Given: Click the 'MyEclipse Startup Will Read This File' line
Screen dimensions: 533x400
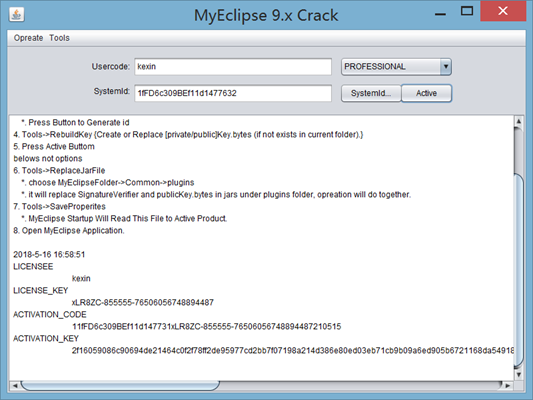Looking at the screenshot, I should point(124,219).
